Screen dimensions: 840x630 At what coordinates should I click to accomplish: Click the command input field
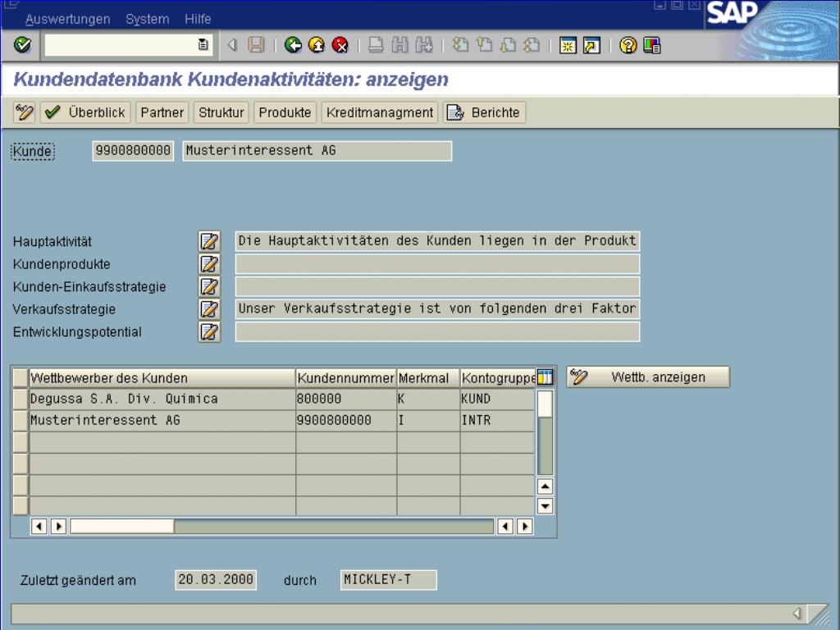point(121,45)
